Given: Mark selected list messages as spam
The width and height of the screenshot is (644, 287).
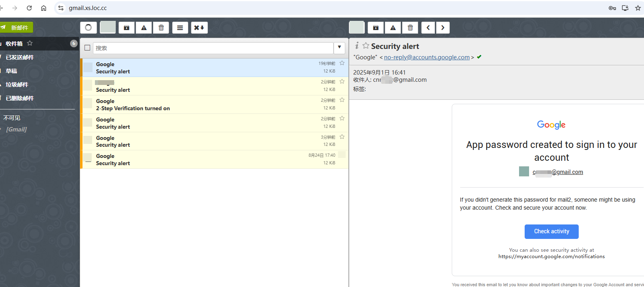Looking at the screenshot, I should pos(144,28).
